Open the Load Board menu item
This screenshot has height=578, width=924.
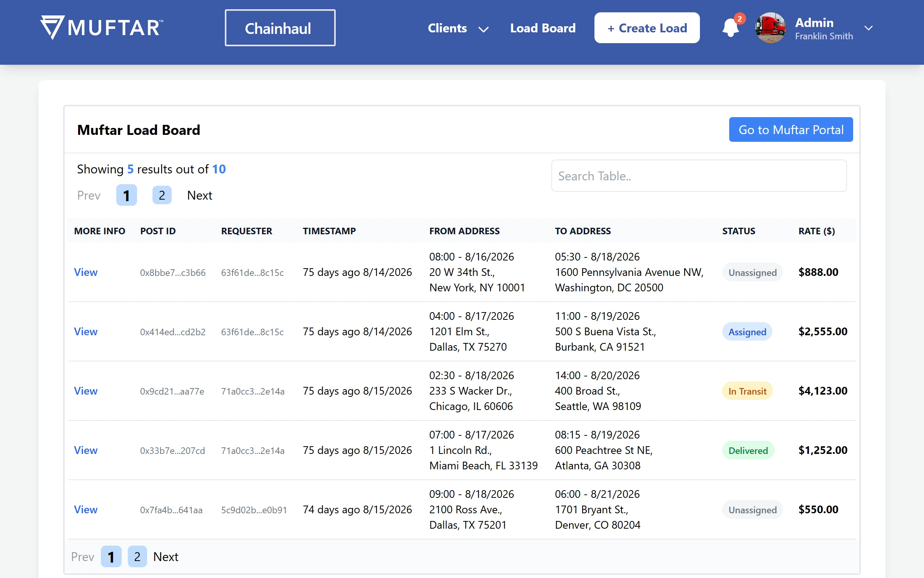(543, 28)
